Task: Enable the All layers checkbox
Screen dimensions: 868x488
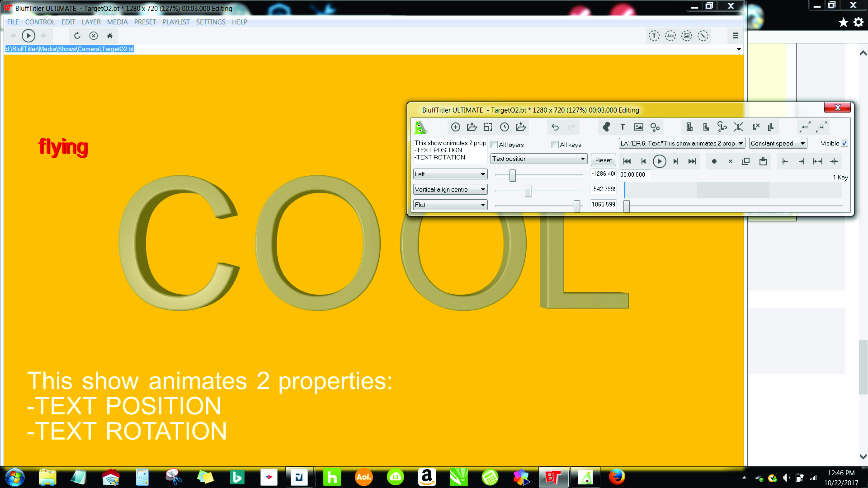Action: [494, 145]
